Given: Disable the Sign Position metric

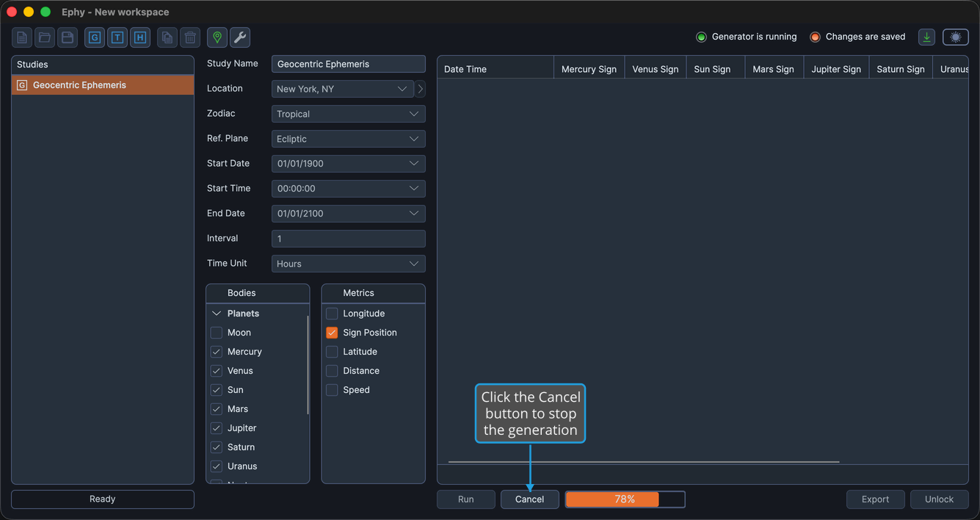Looking at the screenshot, I should [332, 333].
